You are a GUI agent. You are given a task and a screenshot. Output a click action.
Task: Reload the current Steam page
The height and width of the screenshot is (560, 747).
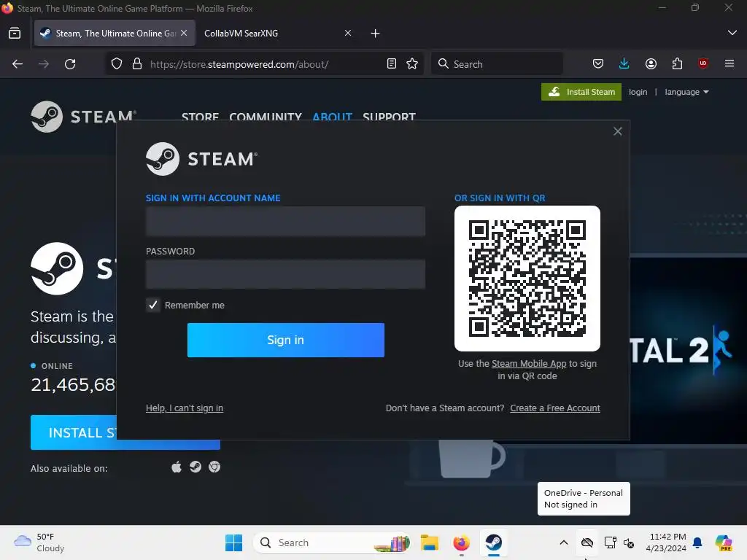pos(70,64)
